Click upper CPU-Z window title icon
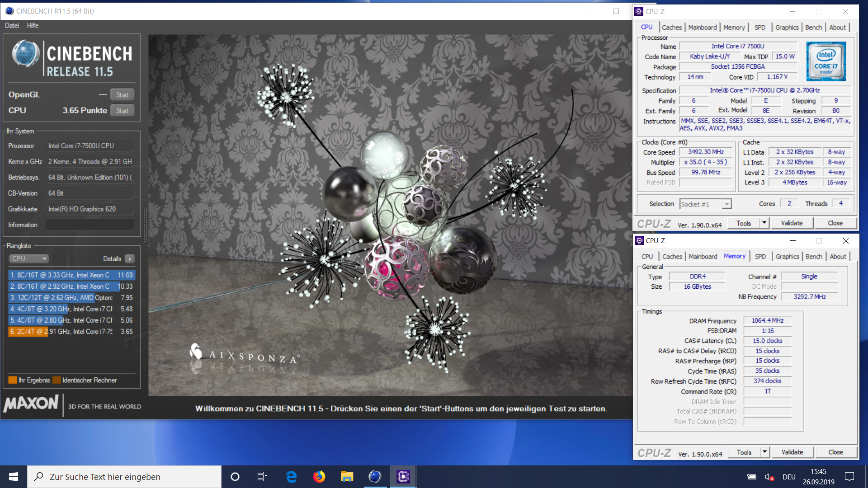The height and width of the screenshot is (488, 868). (x=639, y=11)
